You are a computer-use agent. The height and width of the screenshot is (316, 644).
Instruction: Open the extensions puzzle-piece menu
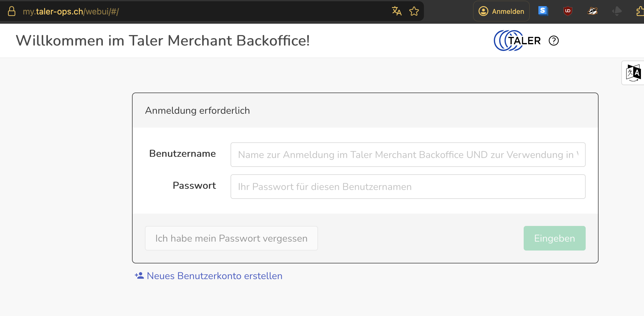click(x=640, y=11)
